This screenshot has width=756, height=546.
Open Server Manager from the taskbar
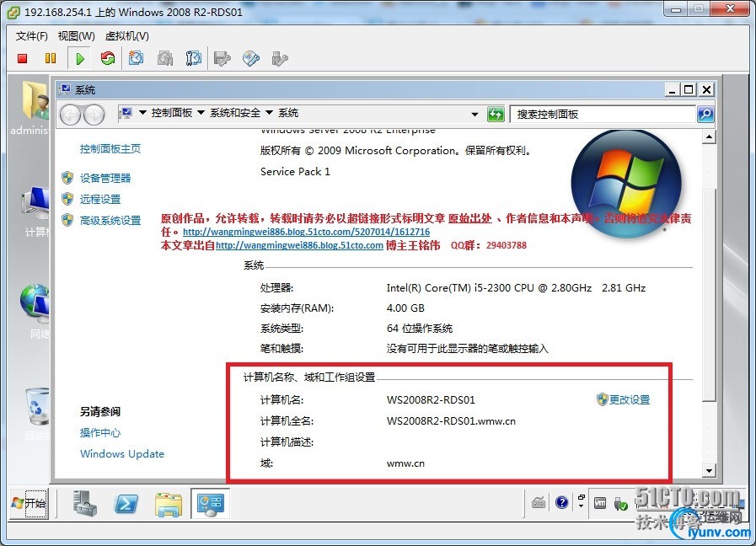click(x=85, y=503)
